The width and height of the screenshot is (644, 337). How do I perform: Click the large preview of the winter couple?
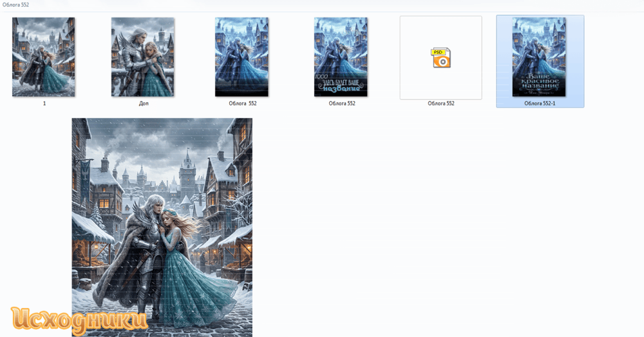pyautogui.click(x=162, y=227)
